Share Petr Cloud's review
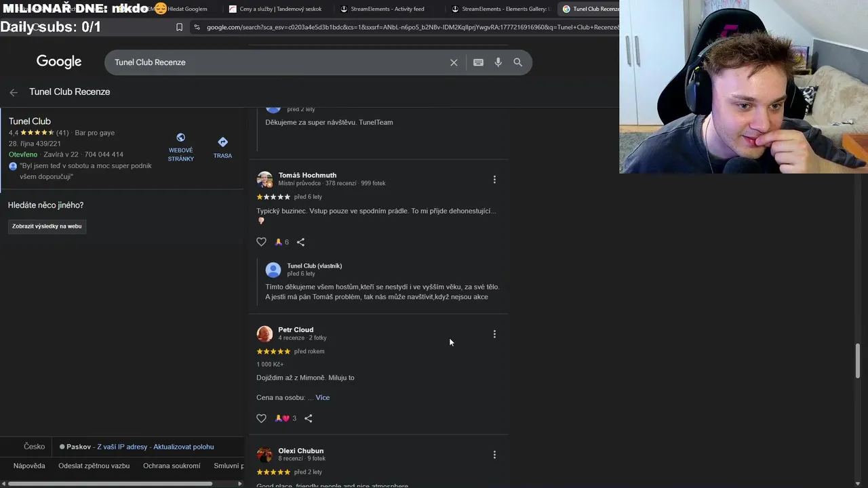The image size is (868, 488). (x=308, y=418)
